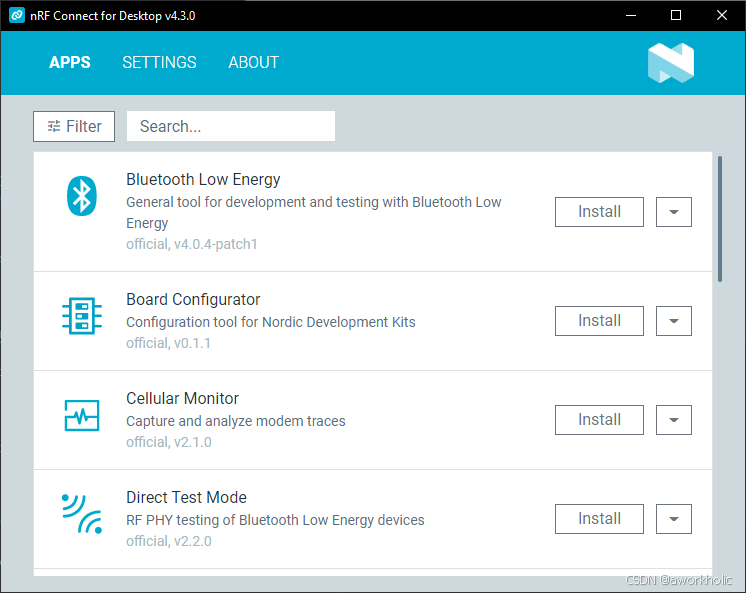The height and width of the screenshot is (593, 746).
Task: Click the Cellular Monitor waveform icon
Action: pos(82,415)
